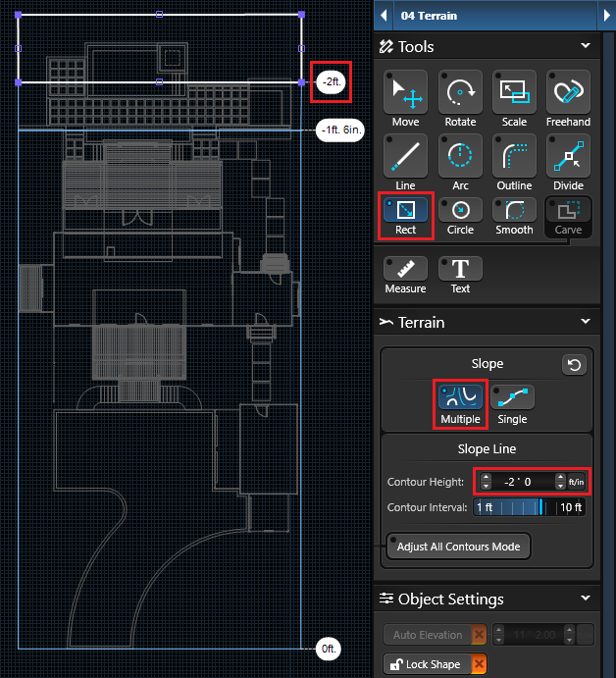Screen dimensions: 616x678
Task: Select the Rect shape tool
Action: [x=405, y=216]
